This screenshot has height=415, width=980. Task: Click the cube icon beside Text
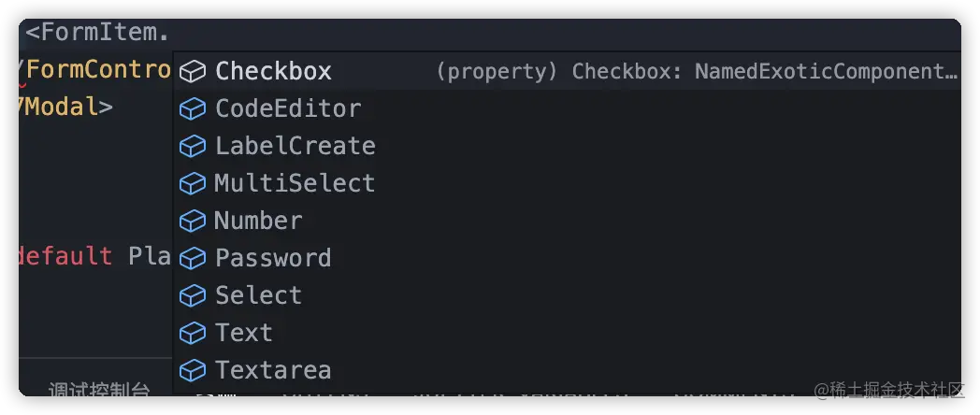193,334
